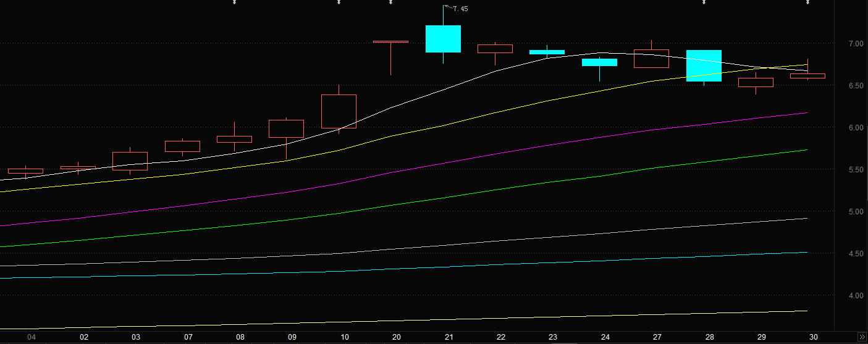
Task: Click the 09 date axis label
Action: (x=292, y=337)
